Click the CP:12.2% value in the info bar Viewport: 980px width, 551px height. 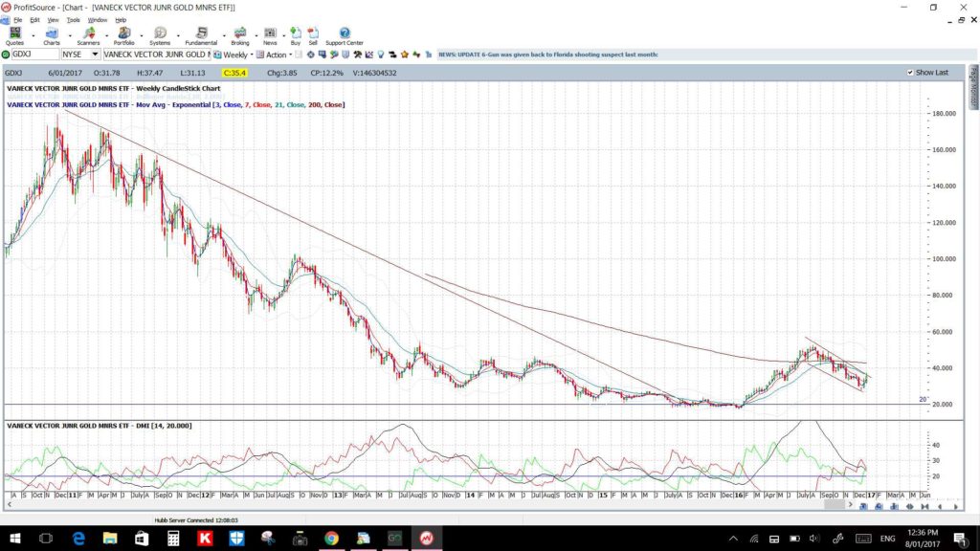click(x=327, y=73)
